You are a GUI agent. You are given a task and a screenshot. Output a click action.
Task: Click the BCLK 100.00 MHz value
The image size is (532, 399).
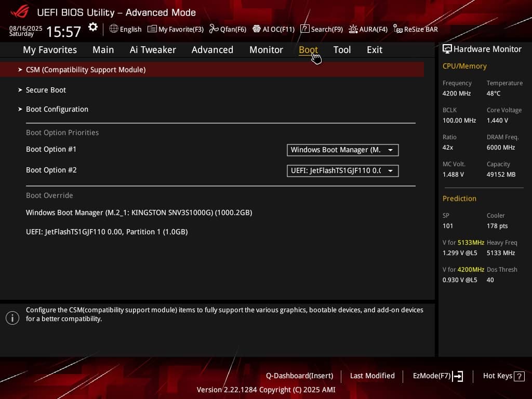[459, 121]
